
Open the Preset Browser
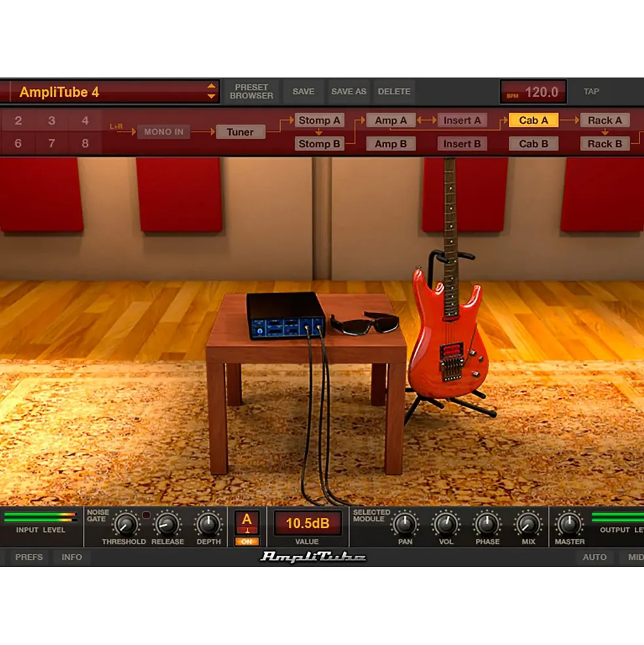pos(251,91)
